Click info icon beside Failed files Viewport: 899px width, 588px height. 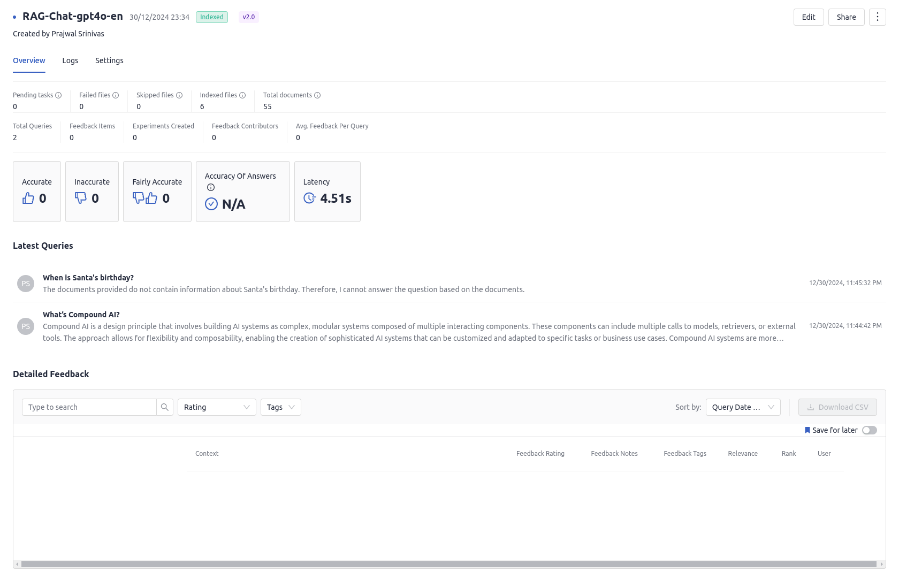click(x=116, y=95)
